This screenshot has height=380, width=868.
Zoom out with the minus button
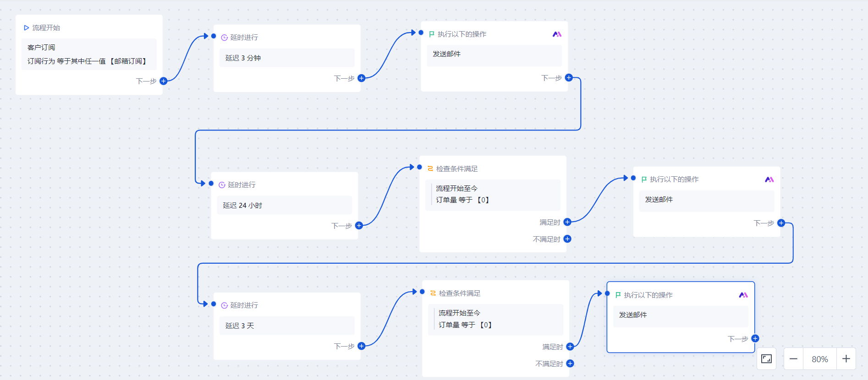pos(793,359)
